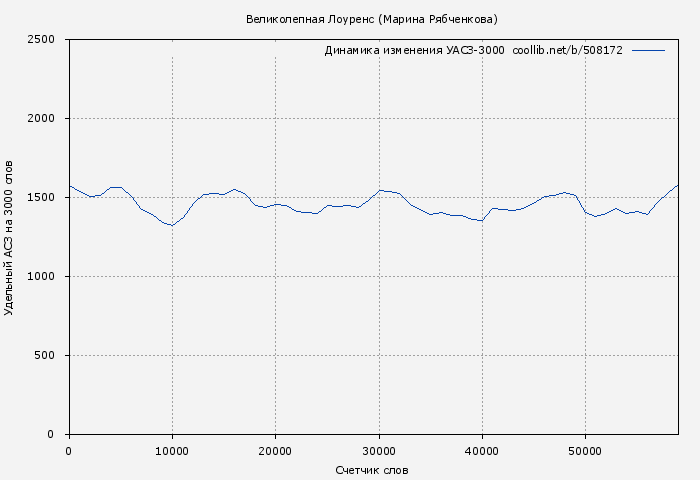Click the blue line sample in legend
Viewport: 700px width, 480px height.
click(x=648, y=50)
